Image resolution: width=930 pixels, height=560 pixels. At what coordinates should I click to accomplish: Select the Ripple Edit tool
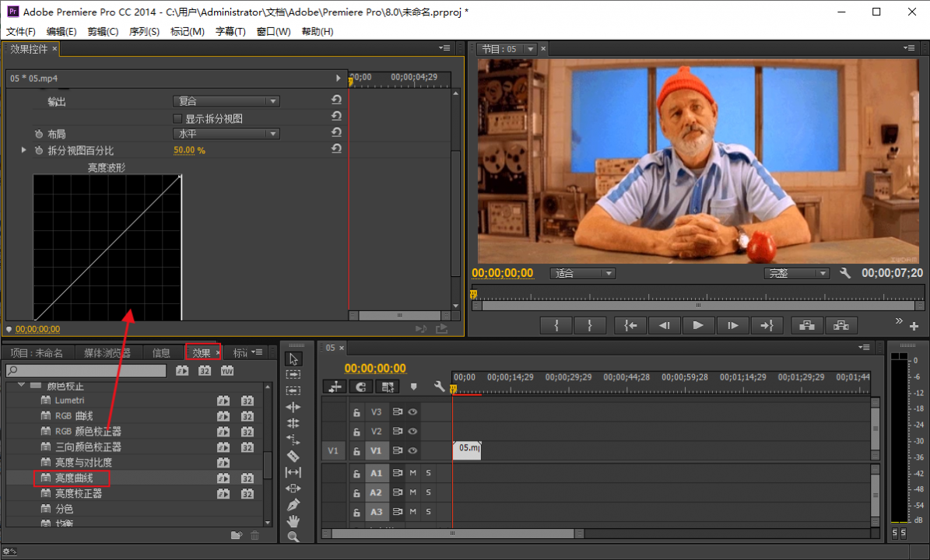pos(293,407)
